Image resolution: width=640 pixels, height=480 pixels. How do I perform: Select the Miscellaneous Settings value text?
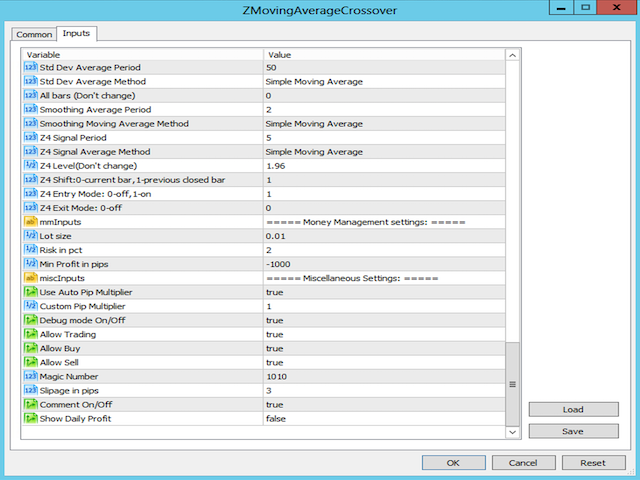coord(352,278)
